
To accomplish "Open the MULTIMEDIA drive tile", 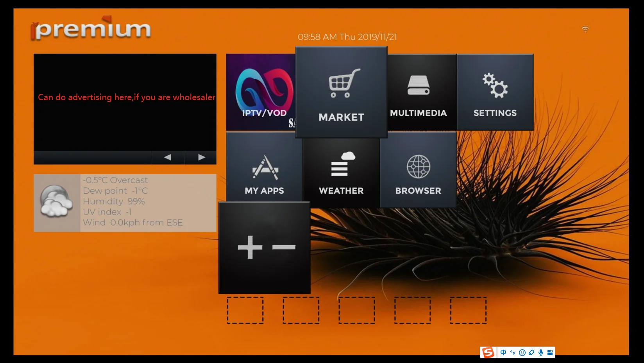I will coord(422,92).
